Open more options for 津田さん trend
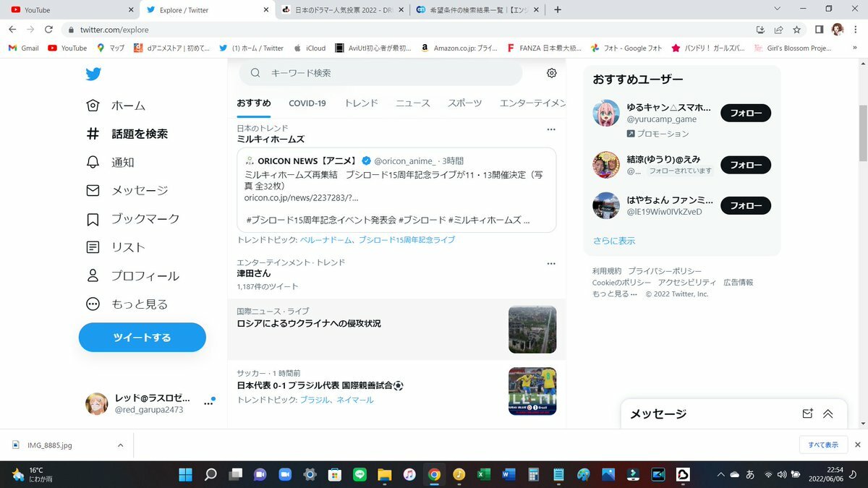 (551, 264)
